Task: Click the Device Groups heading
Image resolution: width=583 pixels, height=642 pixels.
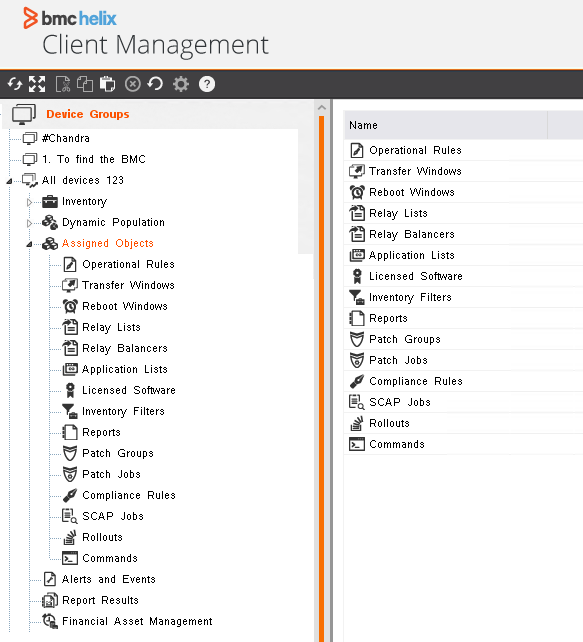Action: (x=88, y=114)
